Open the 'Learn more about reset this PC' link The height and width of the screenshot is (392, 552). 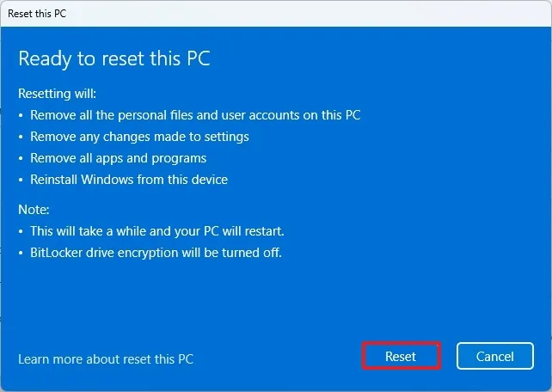click(x=106, y=358)
